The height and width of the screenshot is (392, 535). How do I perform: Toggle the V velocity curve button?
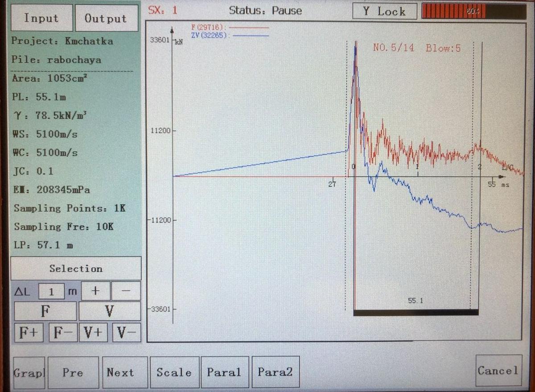point(110,311)
